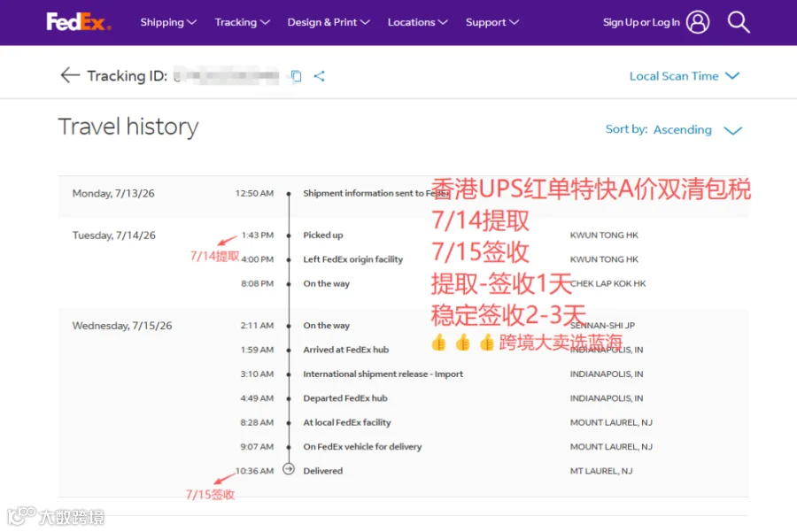Open the search magnifier icon

tap(738, 22)
